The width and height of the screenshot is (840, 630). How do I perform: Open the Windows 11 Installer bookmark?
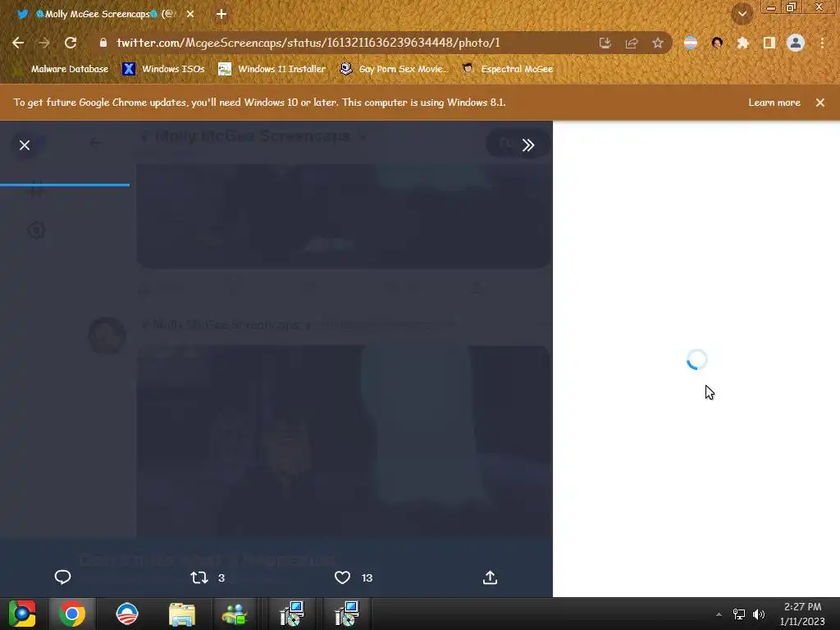tap(272, 69)
